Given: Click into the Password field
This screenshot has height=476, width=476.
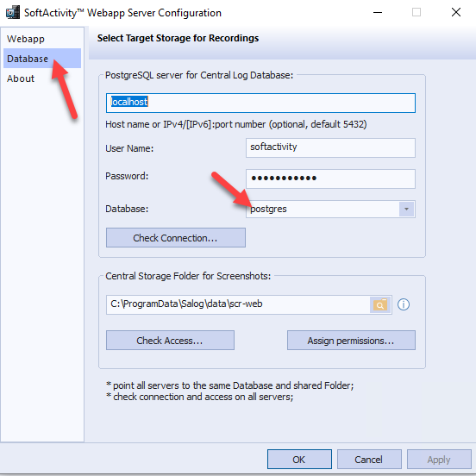Looking at the screenshot, I should click(x=330, y=178).
